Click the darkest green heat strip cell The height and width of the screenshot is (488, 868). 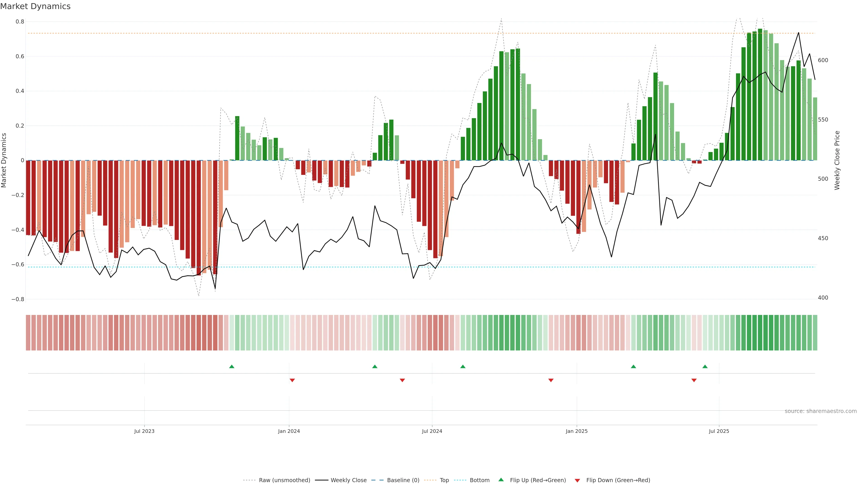(x=760, y=332)
